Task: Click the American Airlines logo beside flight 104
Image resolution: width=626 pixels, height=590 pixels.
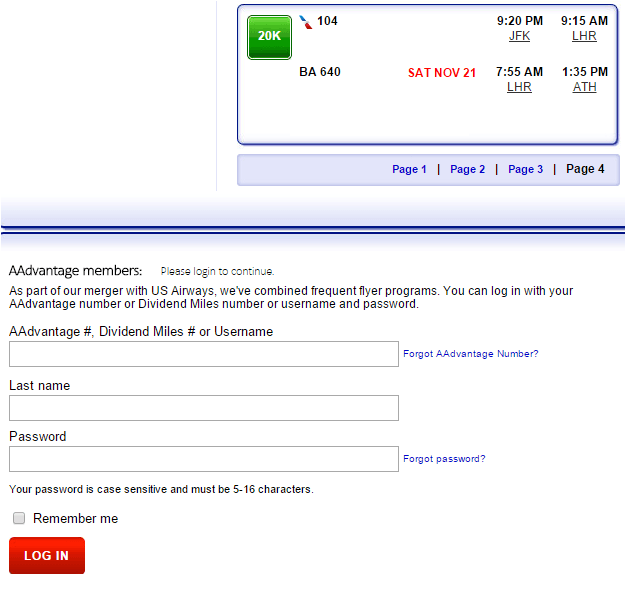Action: point(306,22)
